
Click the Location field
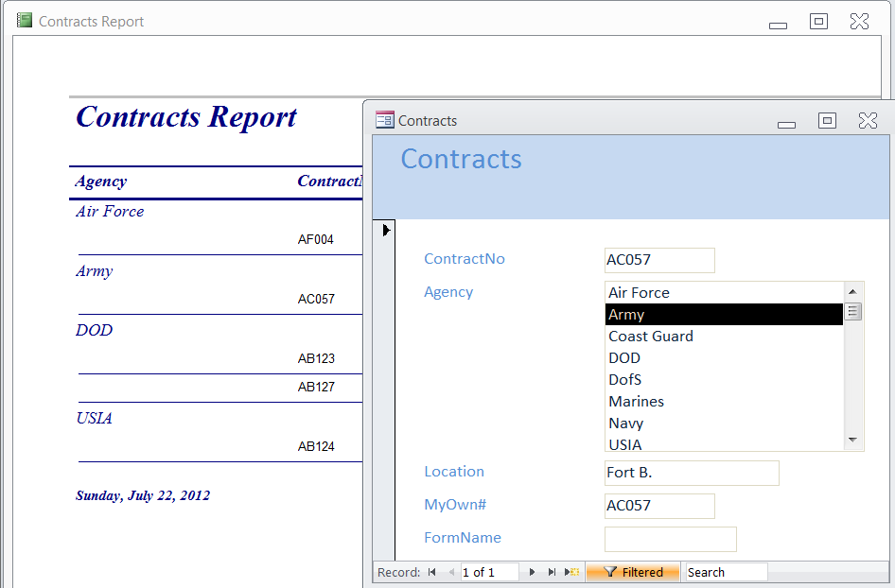pyautogui.click(x=691, y=473)
